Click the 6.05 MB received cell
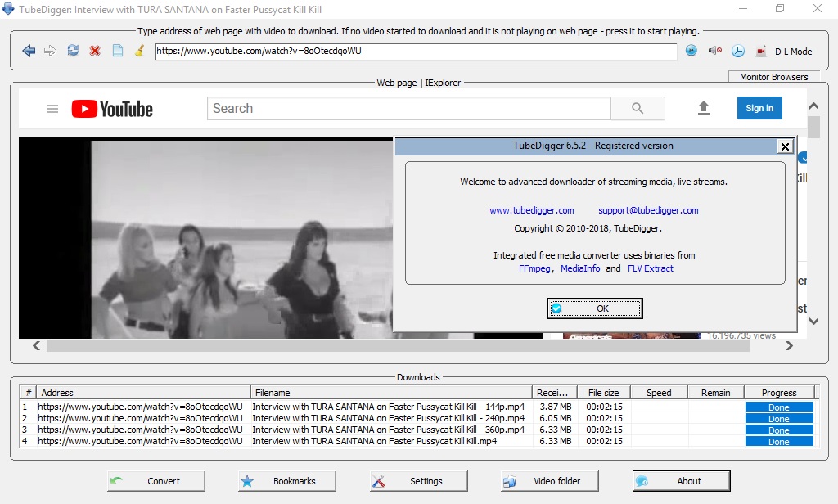This screenshot has height=504, width=838. pos(556,418)
